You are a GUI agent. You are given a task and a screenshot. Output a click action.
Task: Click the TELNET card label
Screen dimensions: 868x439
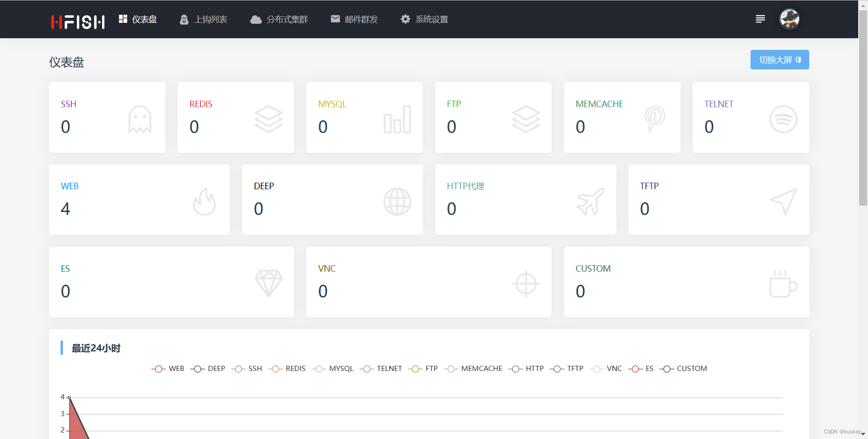pyautogui.click(x=719, y=104)
